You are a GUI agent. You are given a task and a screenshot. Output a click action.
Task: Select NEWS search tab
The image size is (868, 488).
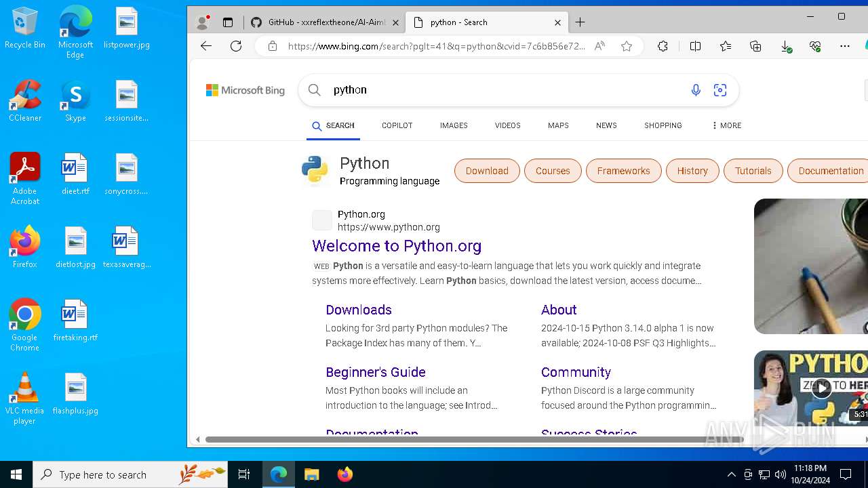click(606, 125)
